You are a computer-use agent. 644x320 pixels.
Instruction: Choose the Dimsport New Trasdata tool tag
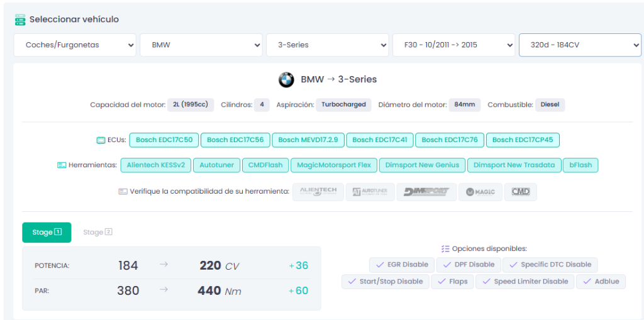[514, 165]
